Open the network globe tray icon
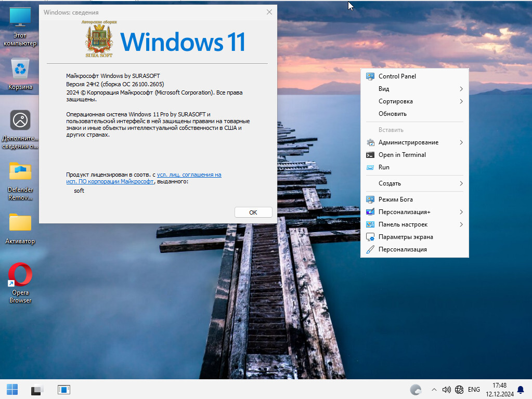 coord(459,390)
